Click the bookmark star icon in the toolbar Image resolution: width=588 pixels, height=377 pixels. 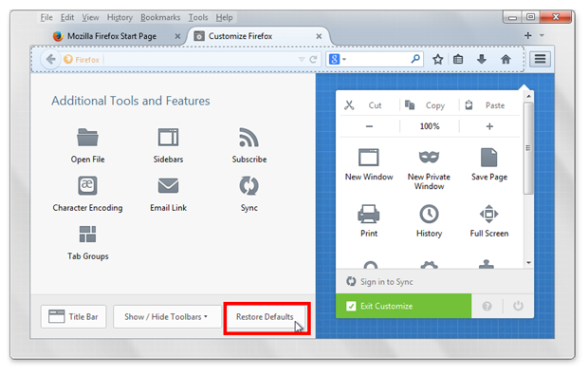[437, 59]
